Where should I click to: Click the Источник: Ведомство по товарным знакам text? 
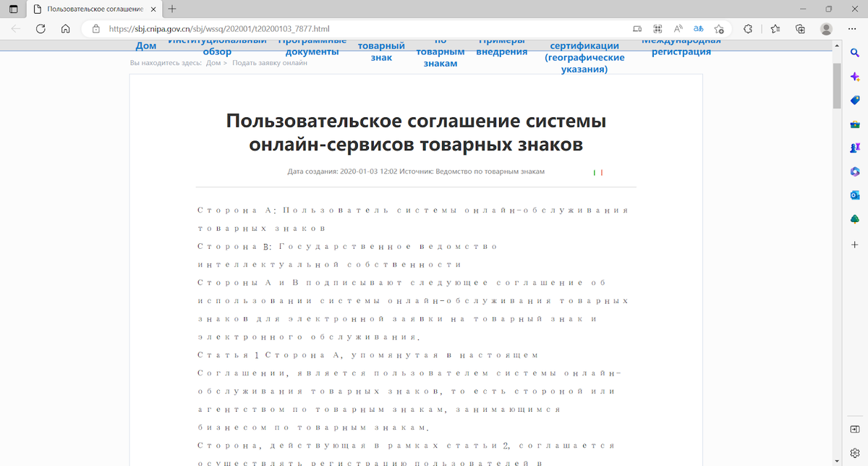472,171
